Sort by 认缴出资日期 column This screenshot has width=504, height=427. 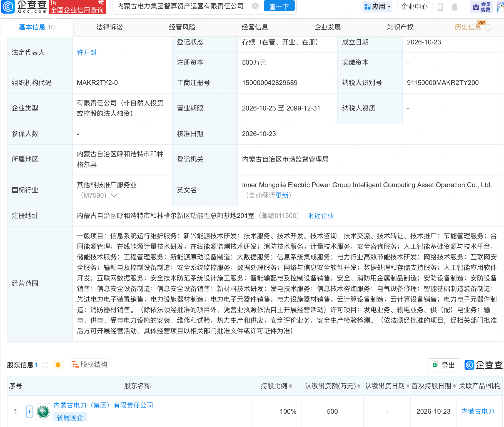click(408, 386)
